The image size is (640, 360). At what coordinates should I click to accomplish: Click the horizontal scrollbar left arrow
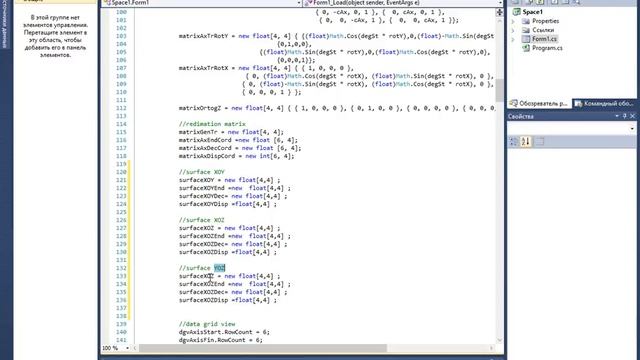[x=136, y=348]
